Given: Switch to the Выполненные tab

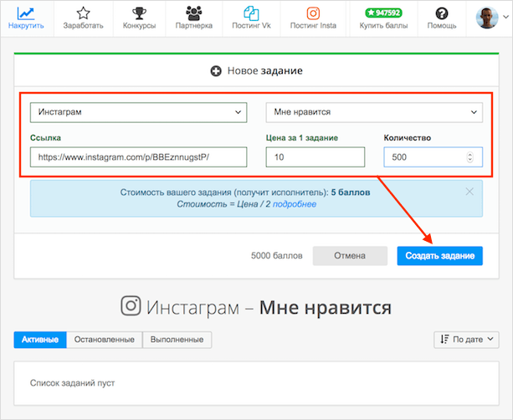Looking at the screenshot, I should 177,340.
